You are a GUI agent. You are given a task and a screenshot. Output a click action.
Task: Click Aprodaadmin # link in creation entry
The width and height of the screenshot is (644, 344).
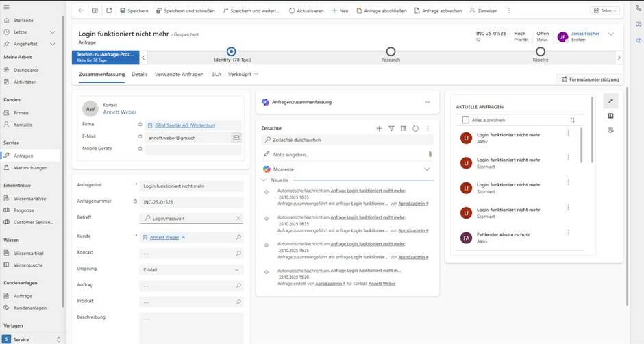pyautogui.click(x=330, y=284)
